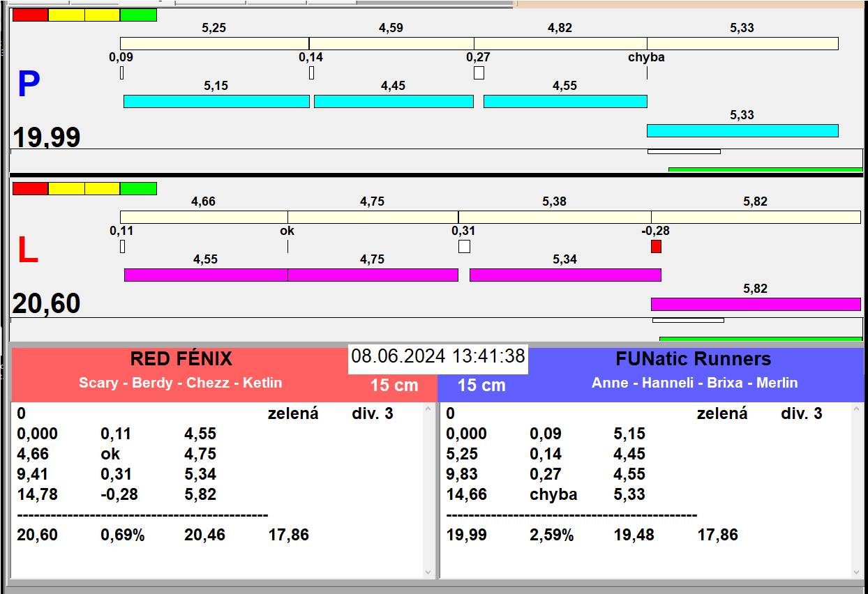
Task: Click chyba in FUNatic Runners results table
Action: click(553, 495)
